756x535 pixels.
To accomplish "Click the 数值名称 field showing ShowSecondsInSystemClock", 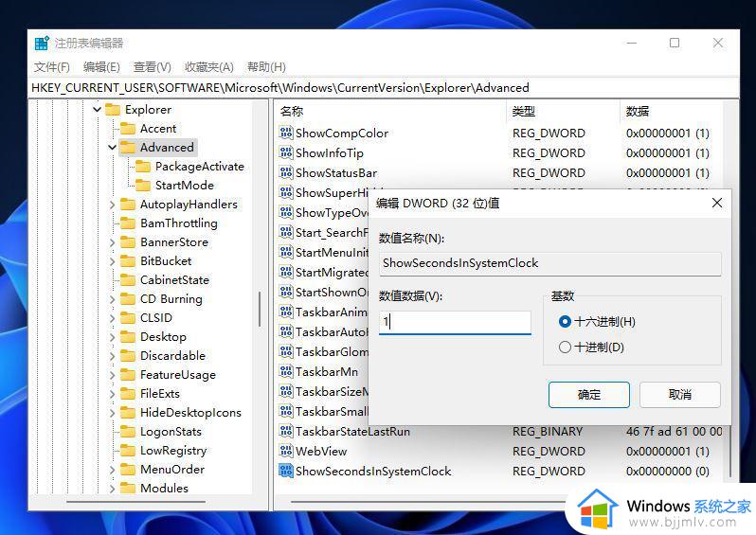I will click(550, 263).
